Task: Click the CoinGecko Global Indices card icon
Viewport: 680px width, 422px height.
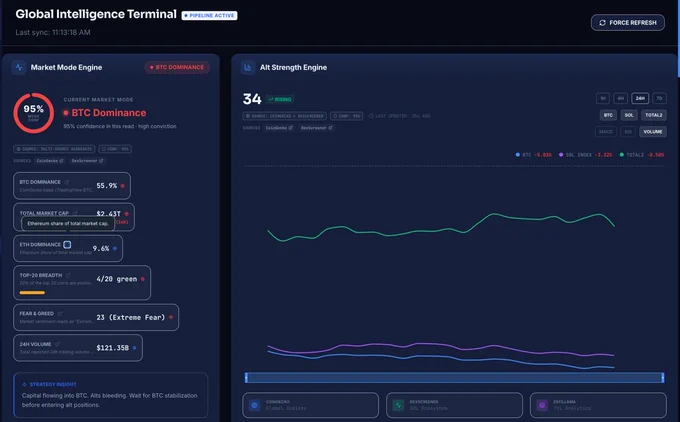Action: coord(255,405)
